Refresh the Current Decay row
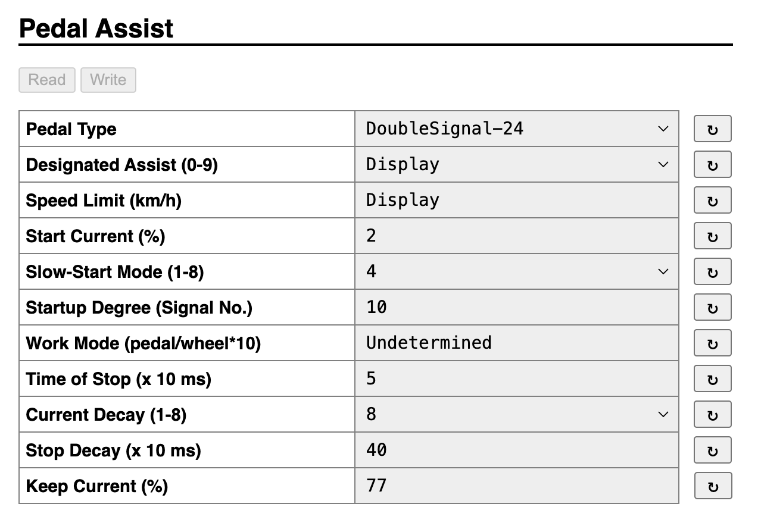761x532 pixels. [712, 415]
